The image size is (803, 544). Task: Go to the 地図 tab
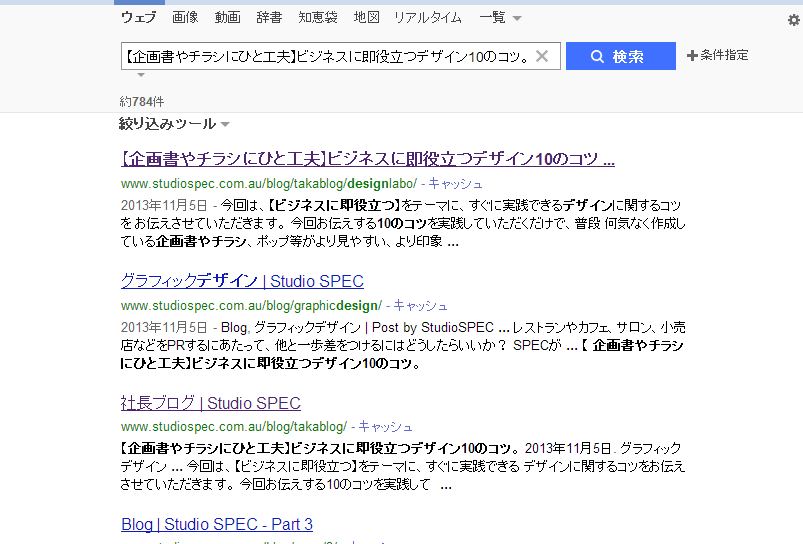(x=367, y=18)
